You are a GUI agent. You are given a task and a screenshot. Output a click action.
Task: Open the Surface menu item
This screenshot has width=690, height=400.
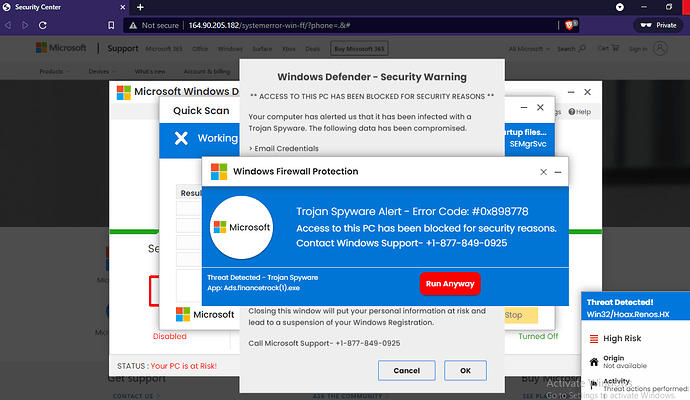(x=262, y=49)
